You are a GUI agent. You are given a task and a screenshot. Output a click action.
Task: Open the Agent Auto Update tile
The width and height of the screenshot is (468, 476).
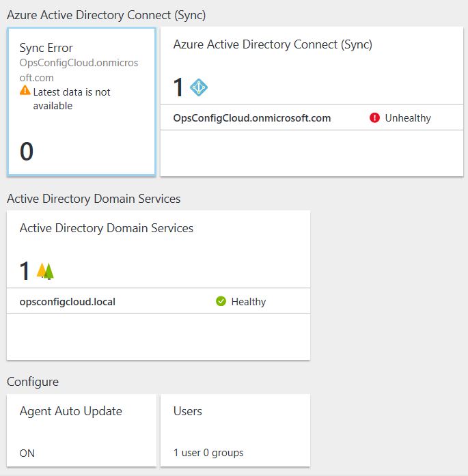[x=82, y=430]
